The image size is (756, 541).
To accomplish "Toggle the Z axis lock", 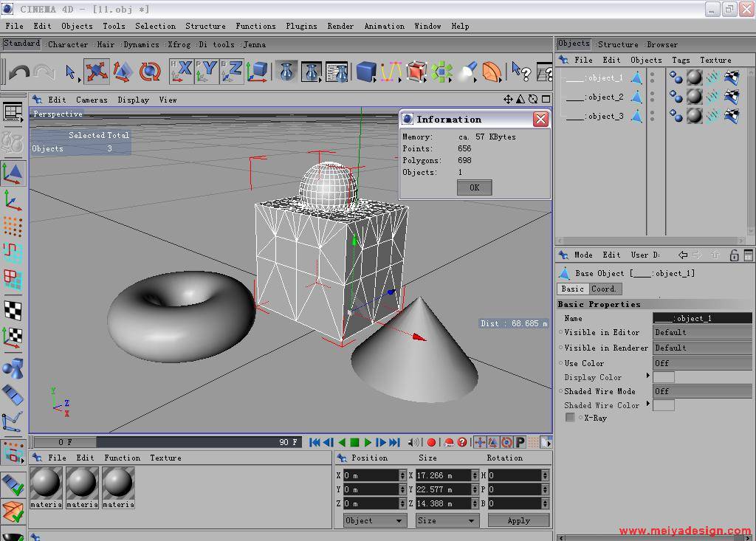I will pos(231,72).
